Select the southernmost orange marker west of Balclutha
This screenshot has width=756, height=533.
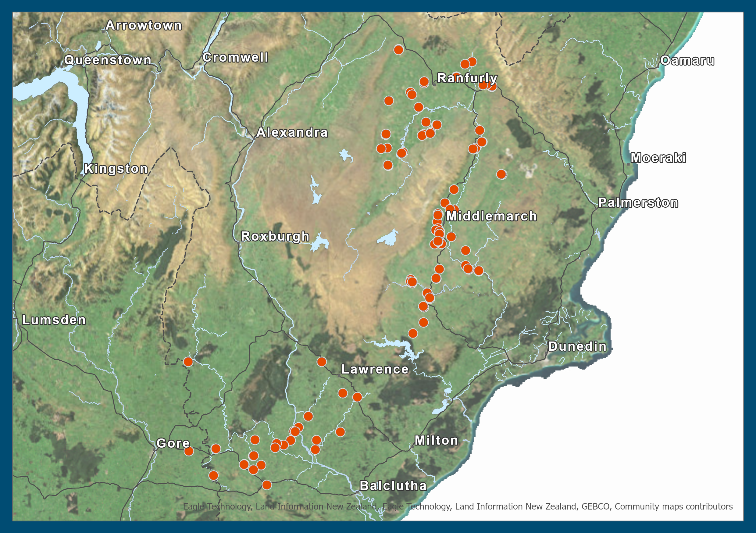267,485
